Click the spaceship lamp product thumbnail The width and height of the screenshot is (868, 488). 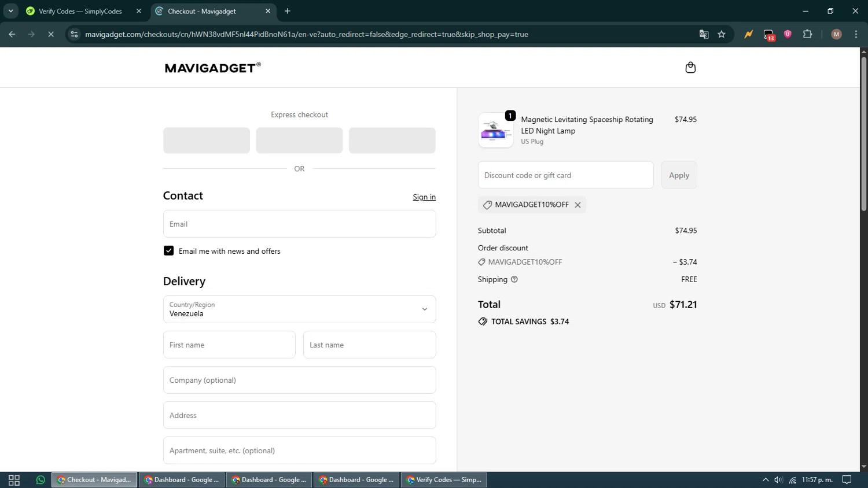tap(495, 130)
